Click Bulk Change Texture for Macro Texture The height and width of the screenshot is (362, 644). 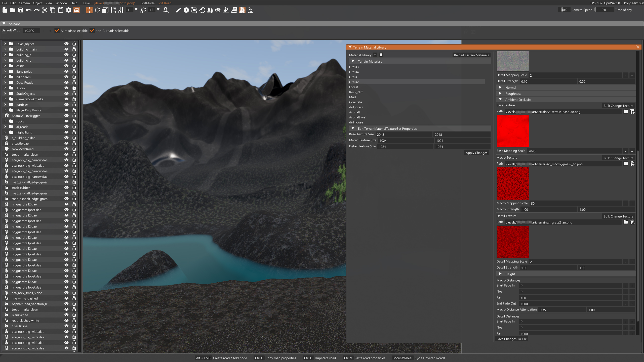pos(618,158)
